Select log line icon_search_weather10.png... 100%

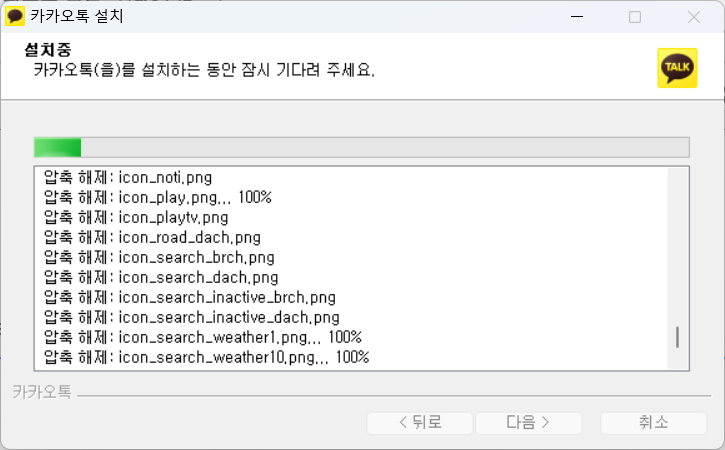[206, 357]
